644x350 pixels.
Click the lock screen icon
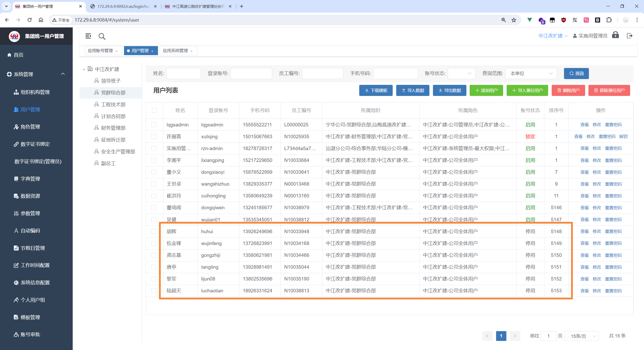tap(615, 35)
